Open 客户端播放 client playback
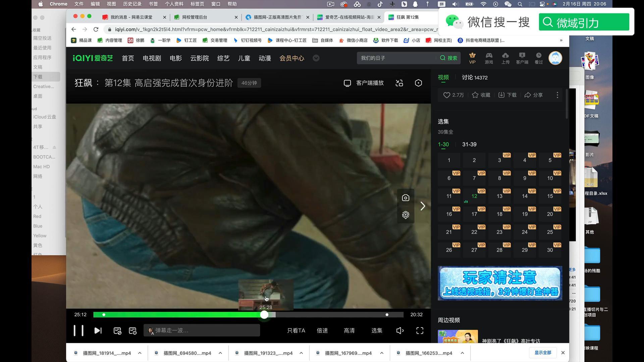 click(x=364, y=83)
